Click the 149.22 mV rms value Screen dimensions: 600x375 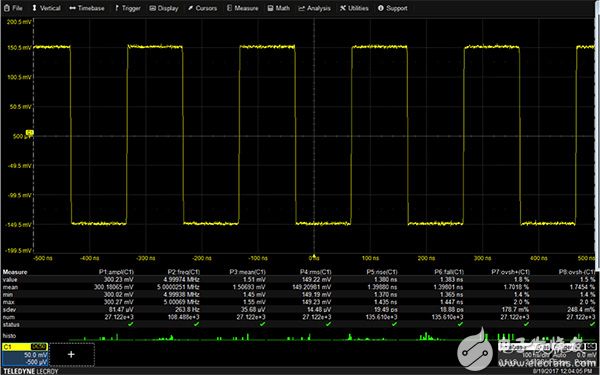coord(316,279)
